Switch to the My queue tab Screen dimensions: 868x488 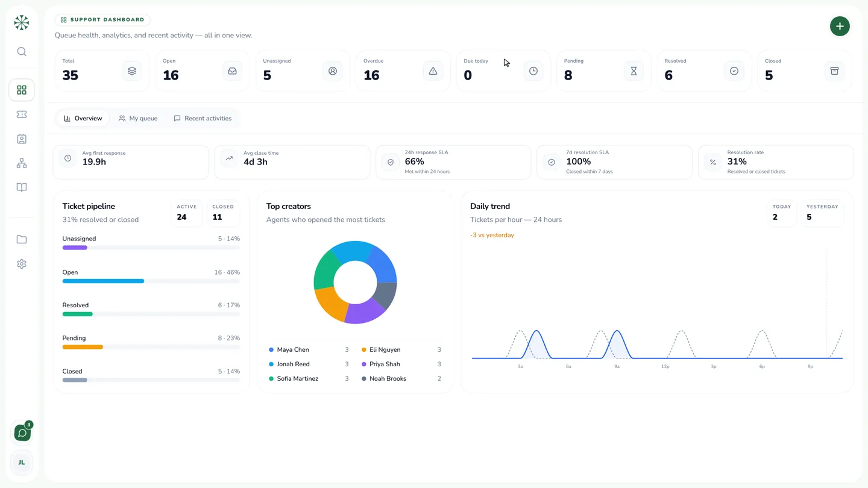coord(138,119)
